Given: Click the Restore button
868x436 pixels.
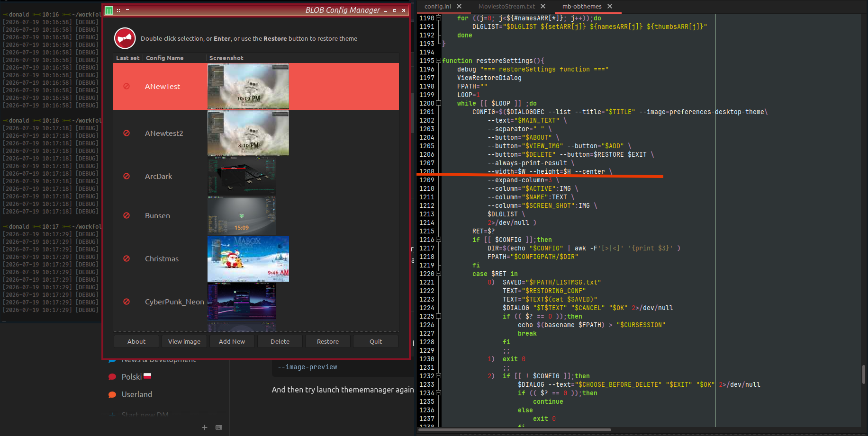Looking at the screenshot, I should click(328, 341).
